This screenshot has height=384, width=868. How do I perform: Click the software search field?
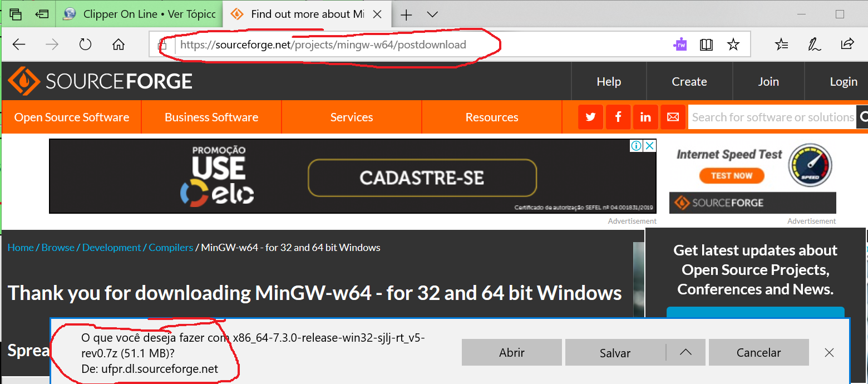click(x=772, y=117)
